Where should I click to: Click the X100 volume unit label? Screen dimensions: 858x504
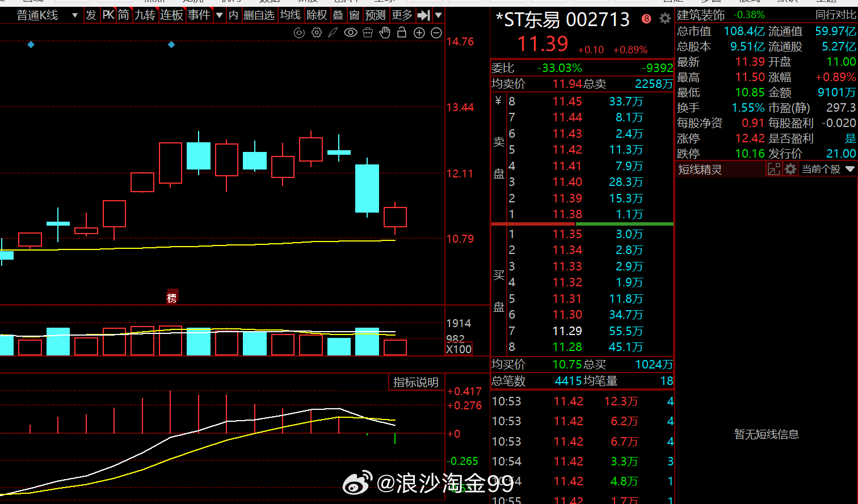tap(459, 349)
